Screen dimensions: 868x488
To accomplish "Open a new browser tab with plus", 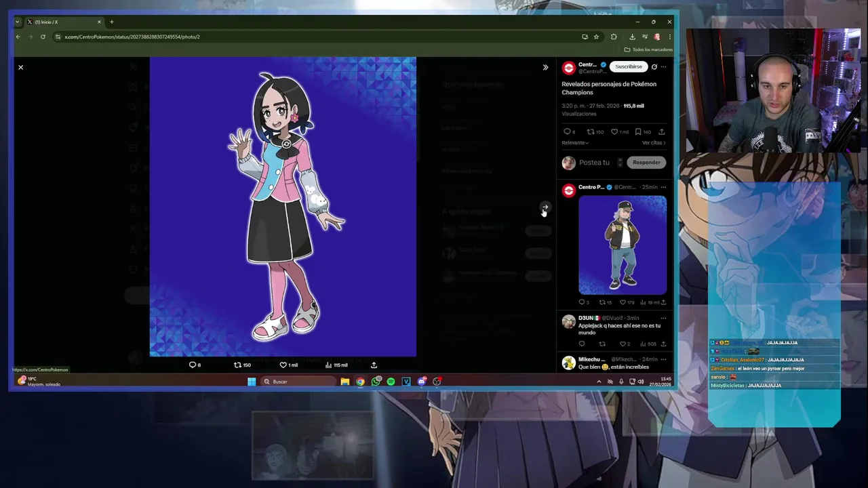I will click(x=112, y=22).
